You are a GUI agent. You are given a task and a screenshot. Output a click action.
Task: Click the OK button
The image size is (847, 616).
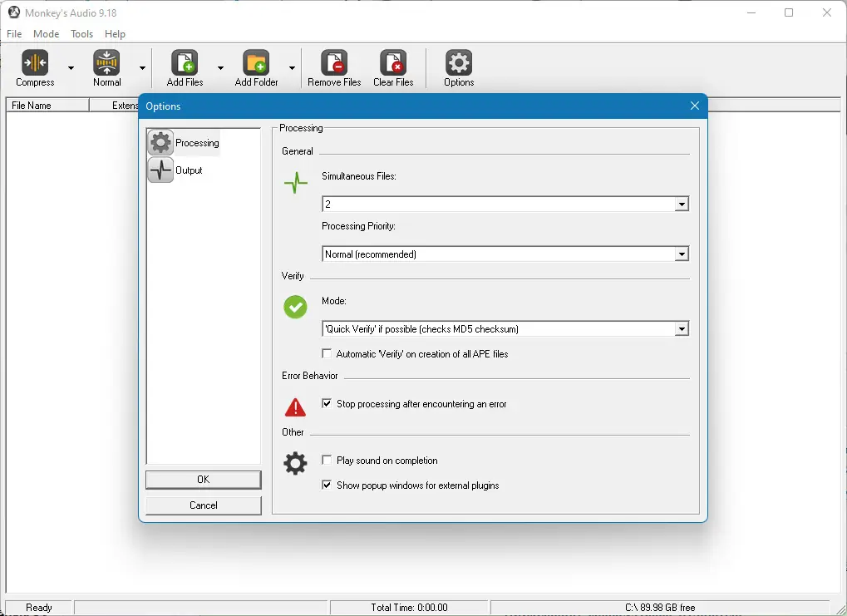(203, 480)
